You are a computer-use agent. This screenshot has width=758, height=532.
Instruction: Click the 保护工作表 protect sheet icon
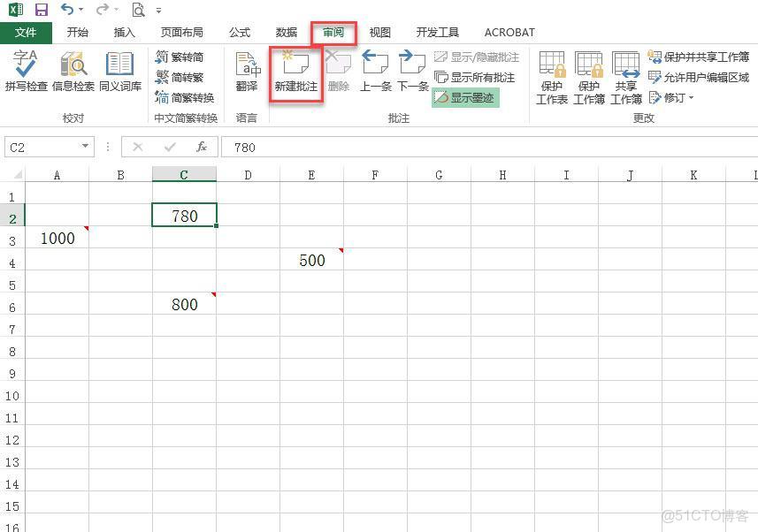(x=551, y=77)
